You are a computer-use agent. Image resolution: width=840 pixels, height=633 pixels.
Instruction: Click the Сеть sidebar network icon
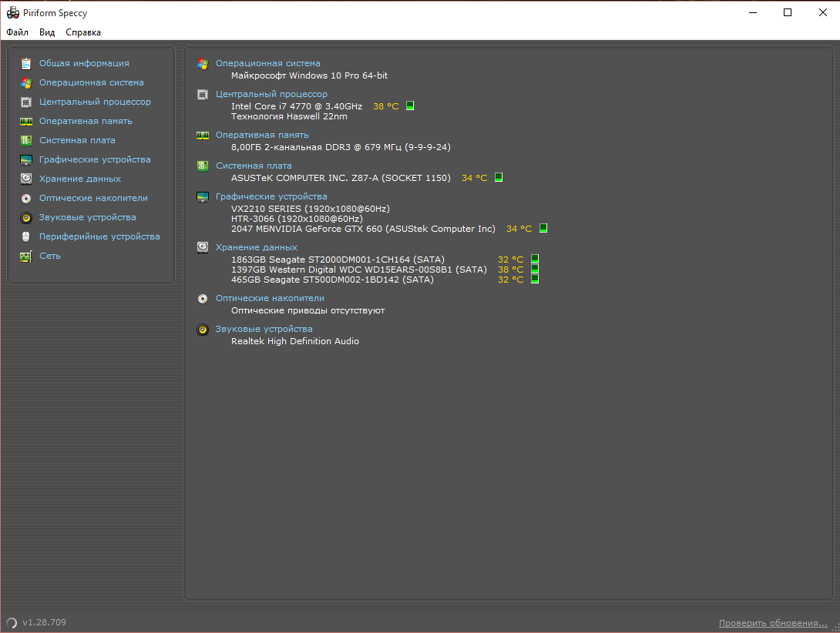click(x=25, y=256)
